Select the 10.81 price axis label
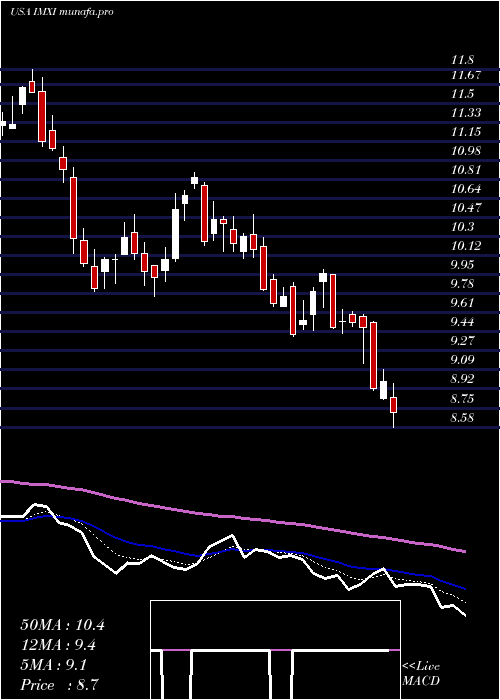Image resolution: width=500 pixels, height=700 pixels. click(x=466, y=170)
